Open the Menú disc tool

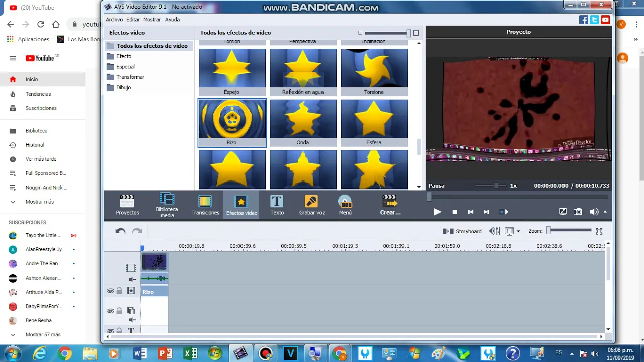click(x=345, y=205)
